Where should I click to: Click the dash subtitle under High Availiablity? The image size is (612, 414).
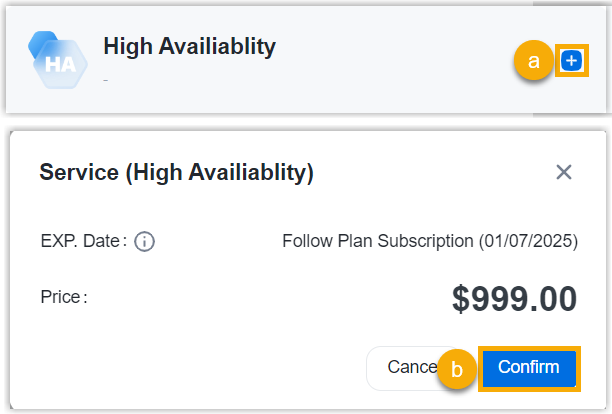click(x=105, y=77)
